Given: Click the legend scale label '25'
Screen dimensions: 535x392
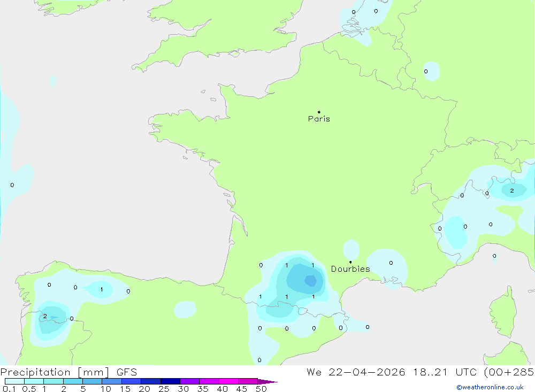Looking at the screenshot, I should (164, 389).
